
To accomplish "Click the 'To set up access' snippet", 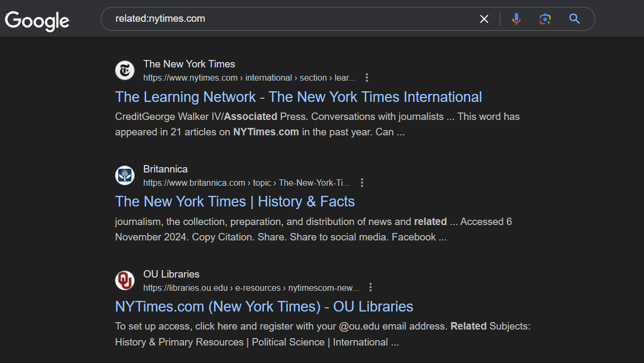I will 323,334.
